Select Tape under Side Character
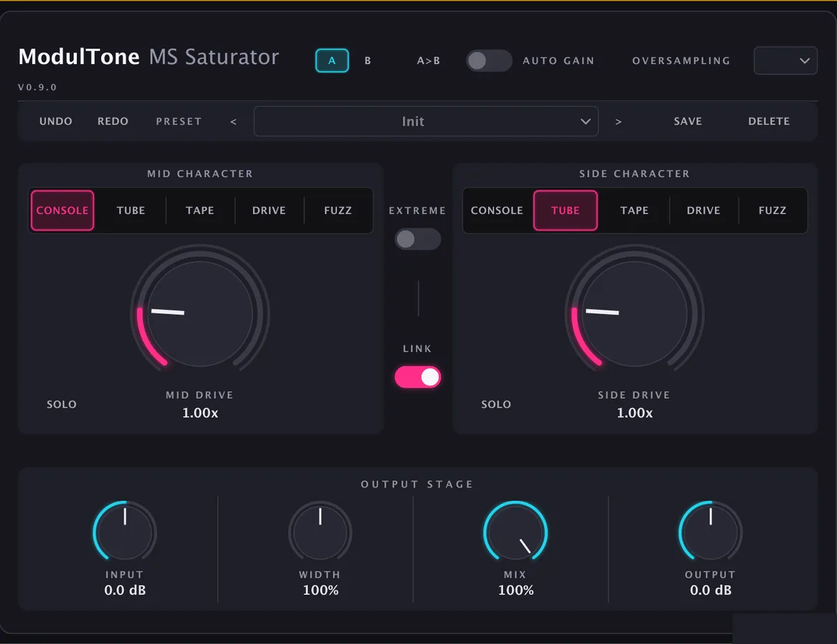This screenshot has height=644, width=837. tap(635, 210)
